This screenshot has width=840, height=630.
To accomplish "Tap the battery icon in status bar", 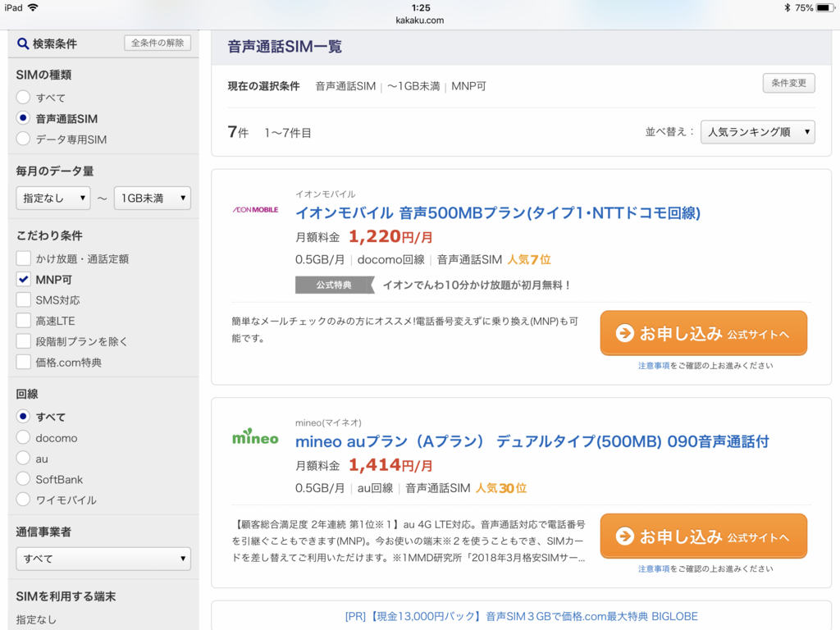I will tap(825, 7).
